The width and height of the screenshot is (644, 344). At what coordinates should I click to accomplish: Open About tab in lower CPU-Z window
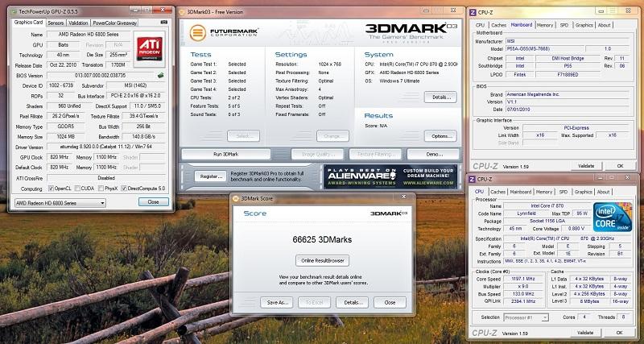[x=603, y=192]
